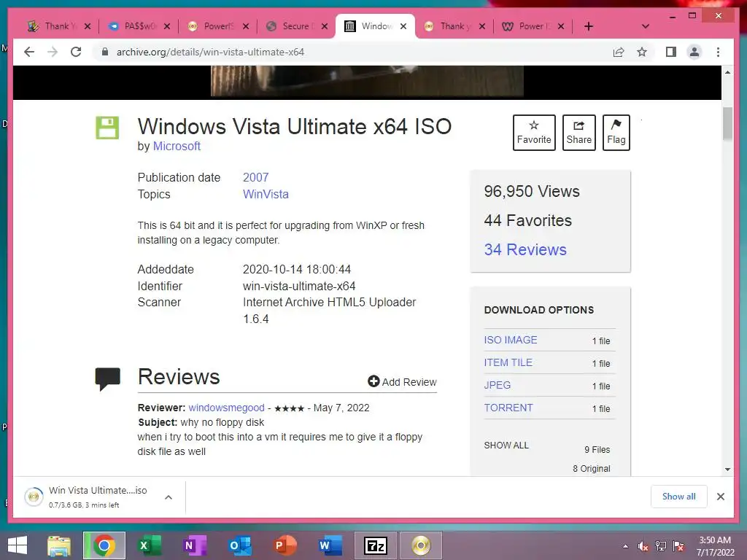Expand the download item options chevron
Screen dimensions: 747x560
click(x=169, y=497)
